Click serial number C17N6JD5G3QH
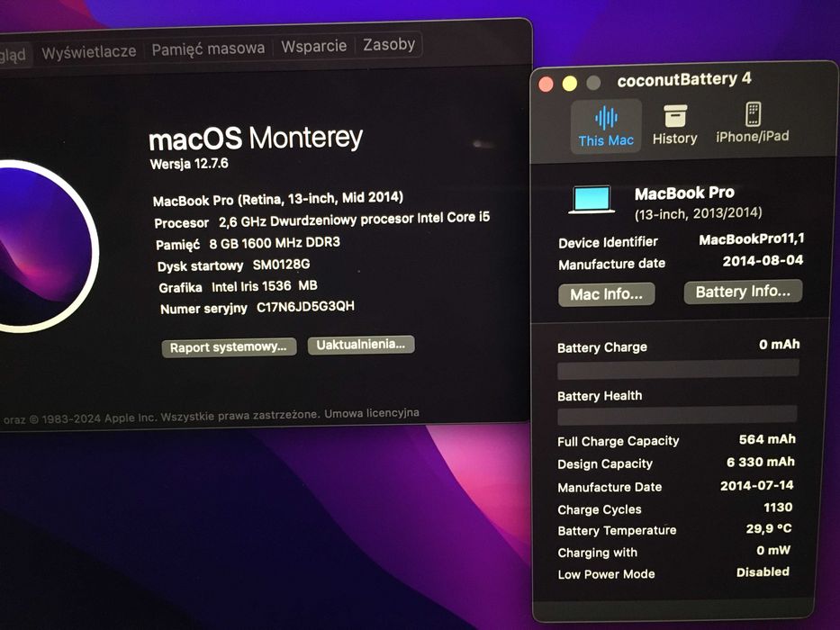Image resolution: width=840 pixels, height=630 pixels. pos(305,306)
